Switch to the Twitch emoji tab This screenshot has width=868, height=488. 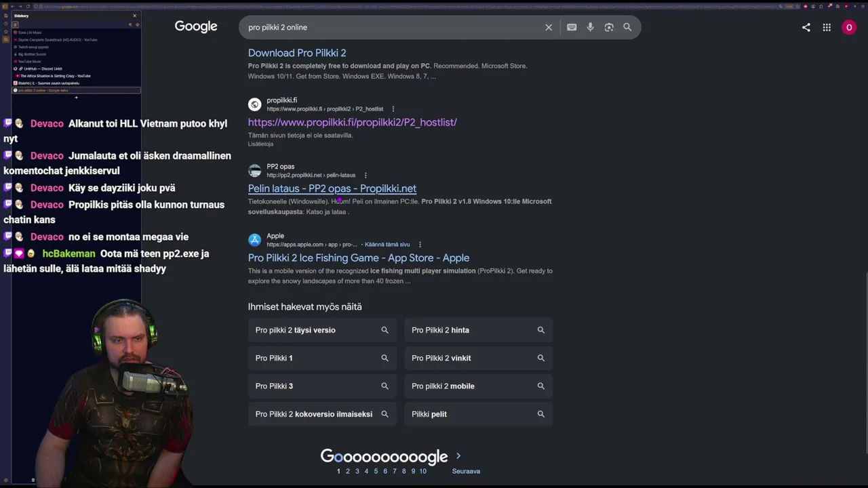(77, 47)
